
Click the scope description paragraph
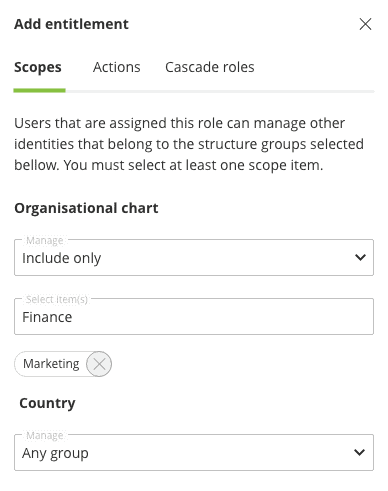click(189, 144)
